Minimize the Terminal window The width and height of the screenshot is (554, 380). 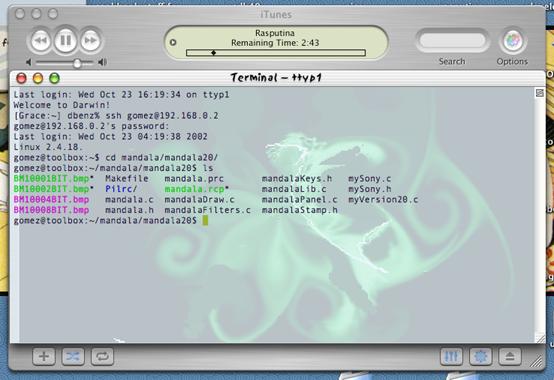coord(38,78)
